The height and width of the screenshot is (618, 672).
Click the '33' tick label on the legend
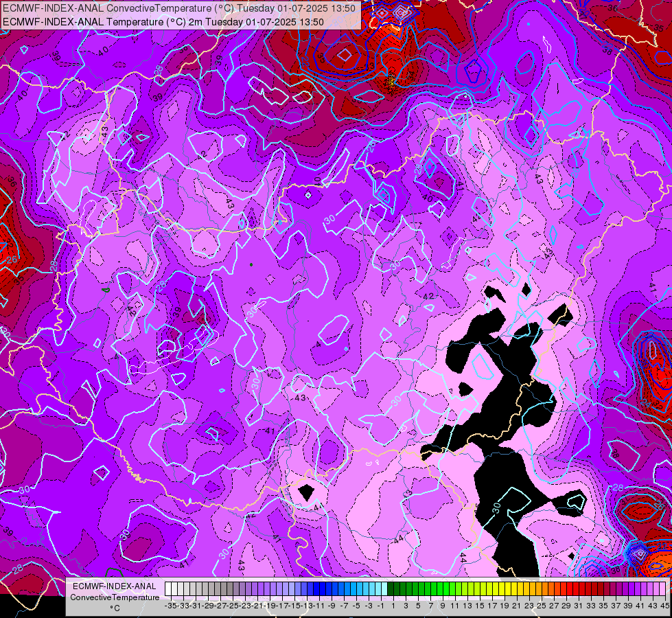coord(591,606)
